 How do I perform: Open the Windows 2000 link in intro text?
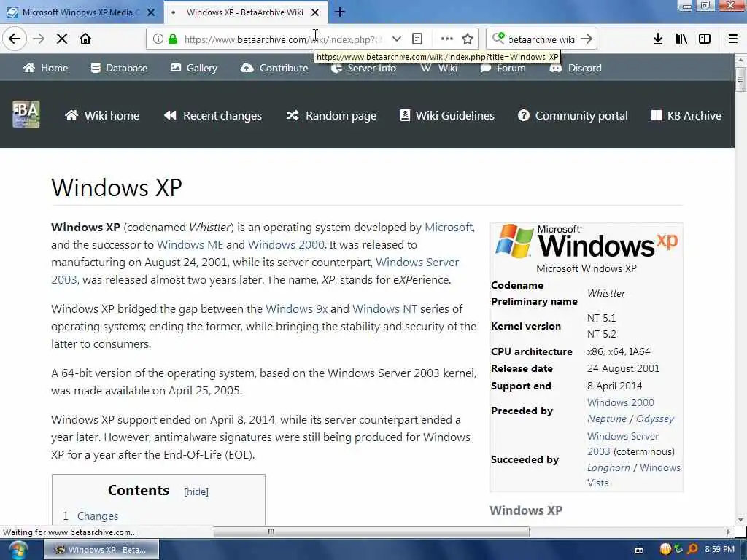pyautogui.click(x=286, y=245)
